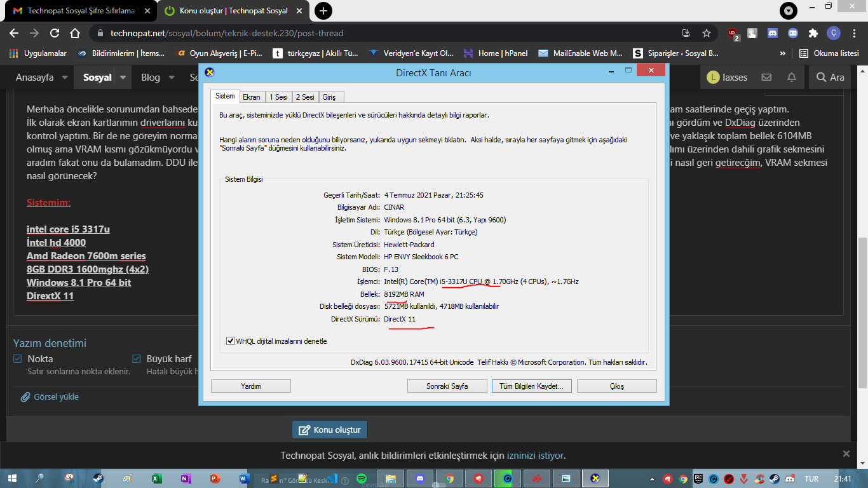Image resolution: width=868 pixels, height=488 pixels.
Task: Open Steam from the taskbar
Action: pos(98,478)
